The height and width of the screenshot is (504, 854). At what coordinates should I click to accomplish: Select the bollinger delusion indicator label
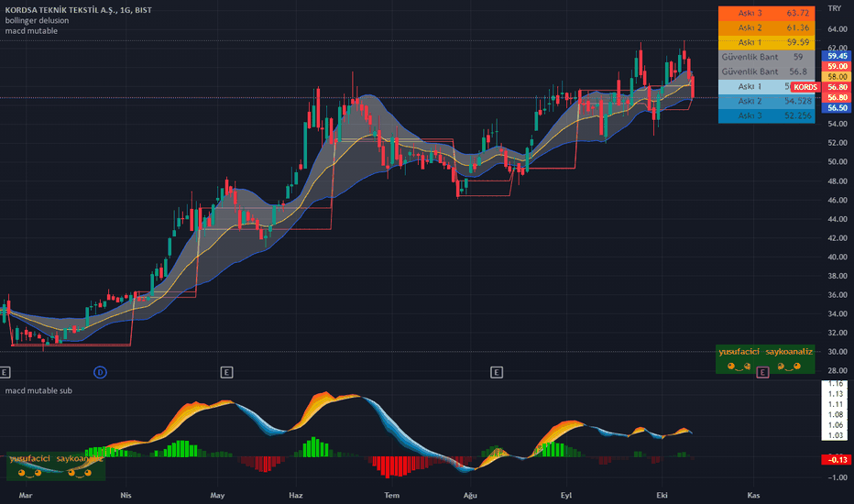(37, 20)
